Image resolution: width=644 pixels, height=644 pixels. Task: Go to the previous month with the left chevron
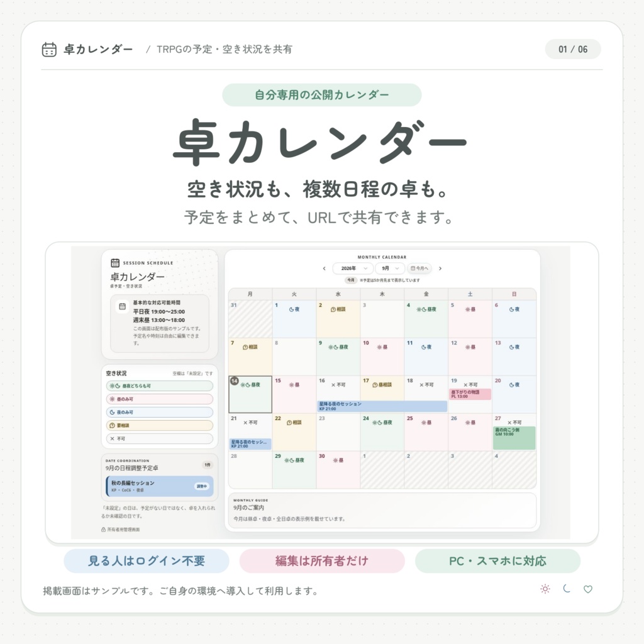coord(324,269)
